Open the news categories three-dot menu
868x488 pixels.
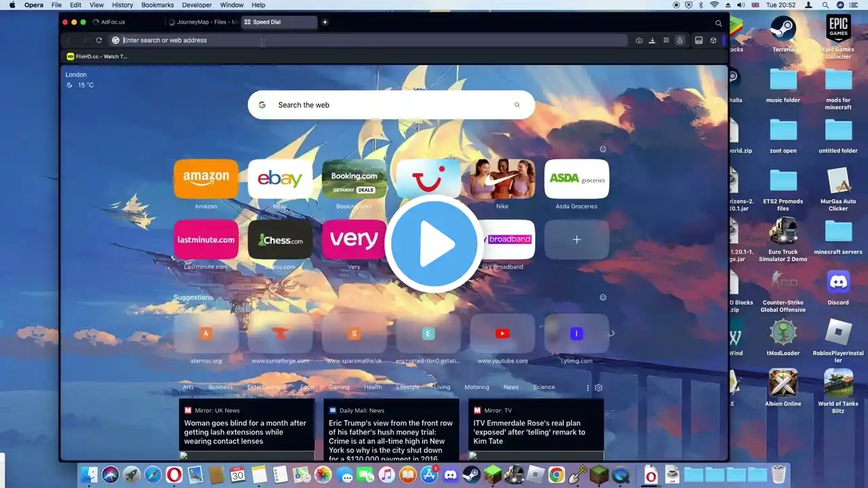coord(588,388)
